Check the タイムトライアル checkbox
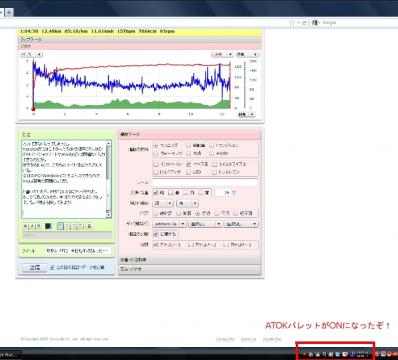The width and height of the screenshot is (398, 360). tap(214, 164)
